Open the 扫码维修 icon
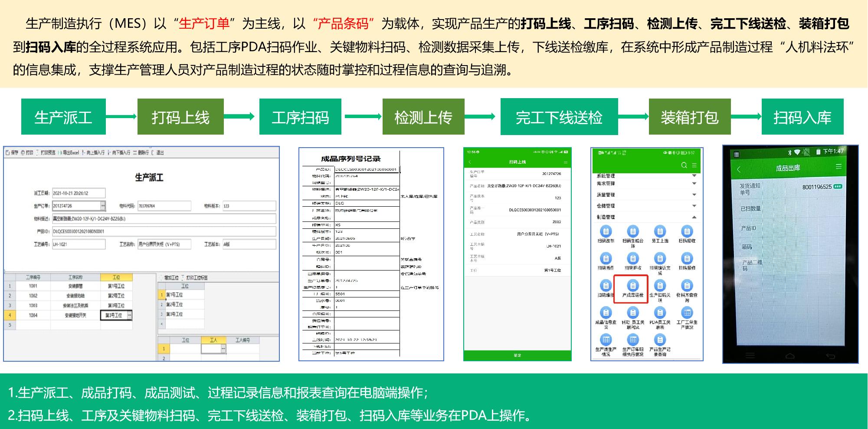Image resolution: width=868 pixels, height=429 pixels. (x=606, y=286)
